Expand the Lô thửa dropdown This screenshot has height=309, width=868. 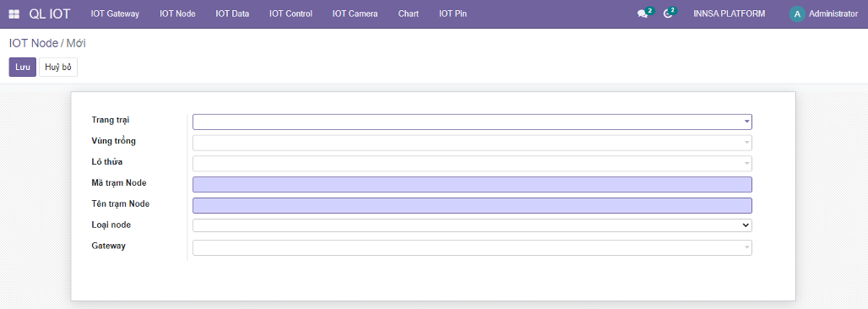point(472,163)
